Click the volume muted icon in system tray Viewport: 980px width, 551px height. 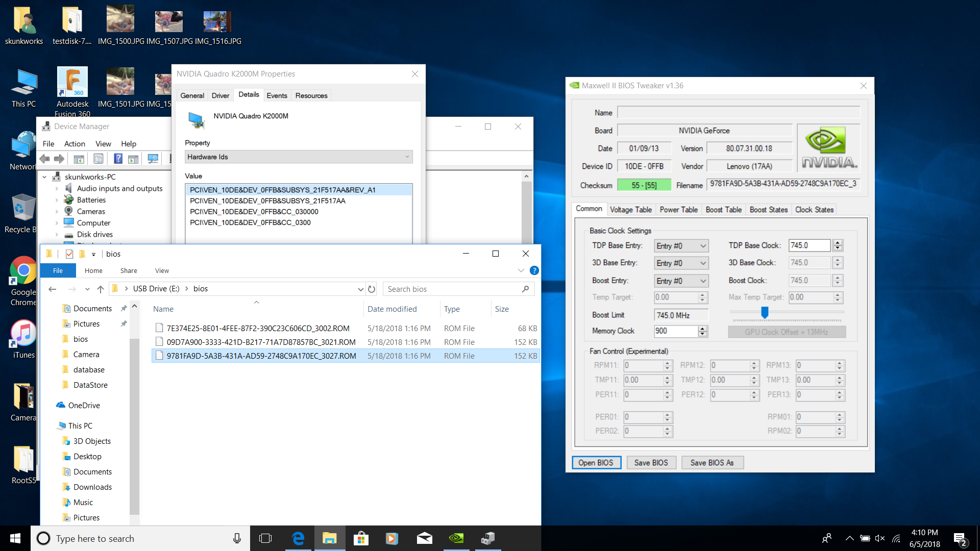(x=880, y=538)
